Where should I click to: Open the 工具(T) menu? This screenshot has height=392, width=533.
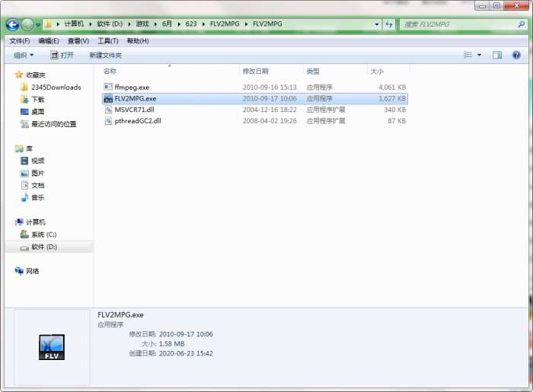pos(108,41)
